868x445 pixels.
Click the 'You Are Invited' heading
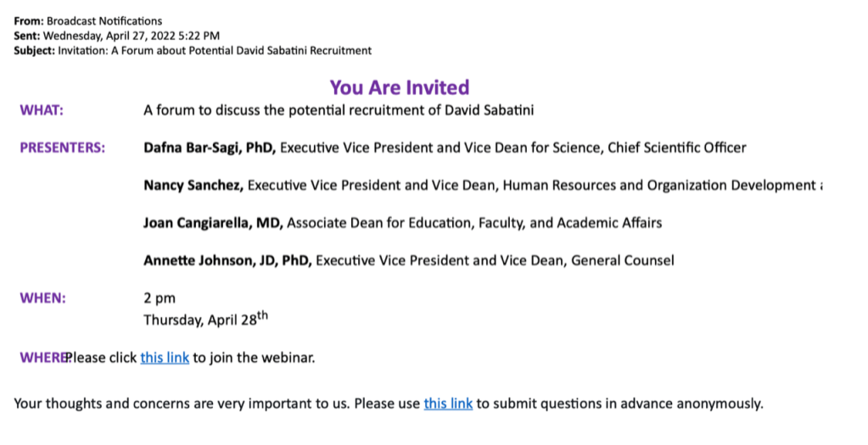coord(399,87)
